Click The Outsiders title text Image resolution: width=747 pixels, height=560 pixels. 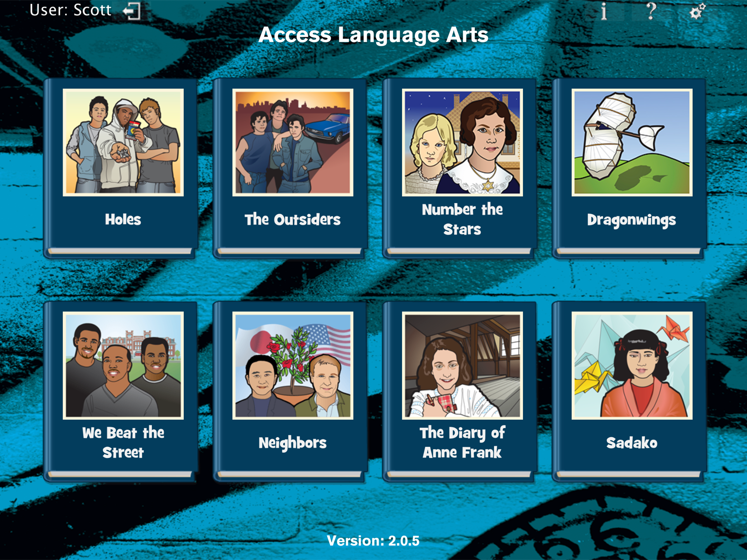point(293,220)
